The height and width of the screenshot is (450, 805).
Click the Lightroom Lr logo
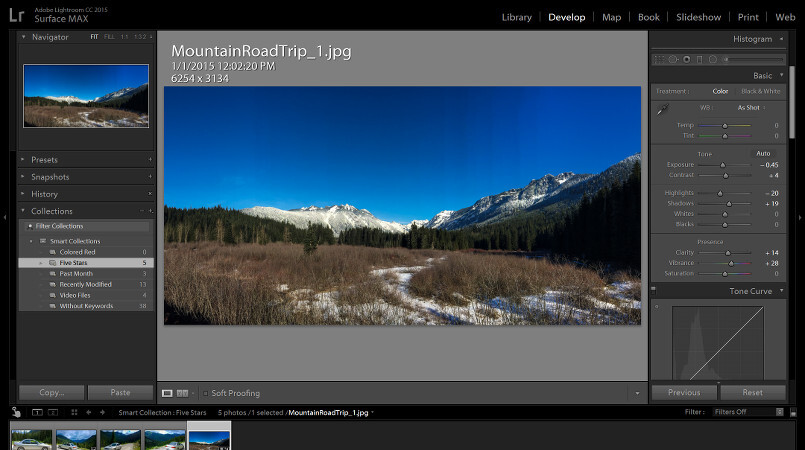[16, 14]
